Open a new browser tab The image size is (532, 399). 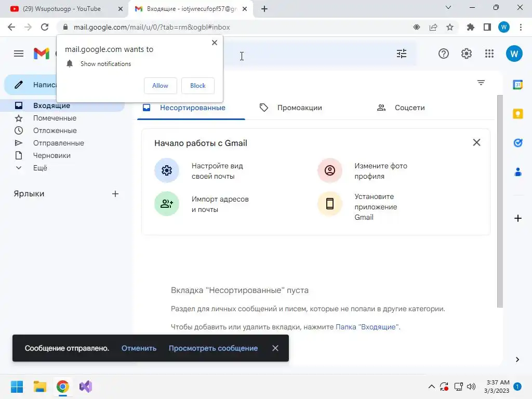264,9
